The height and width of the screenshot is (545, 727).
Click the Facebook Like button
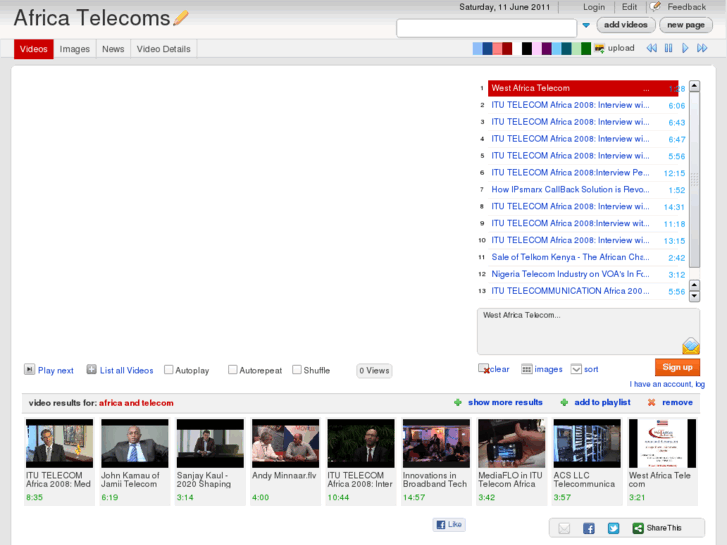pos(449,525)
